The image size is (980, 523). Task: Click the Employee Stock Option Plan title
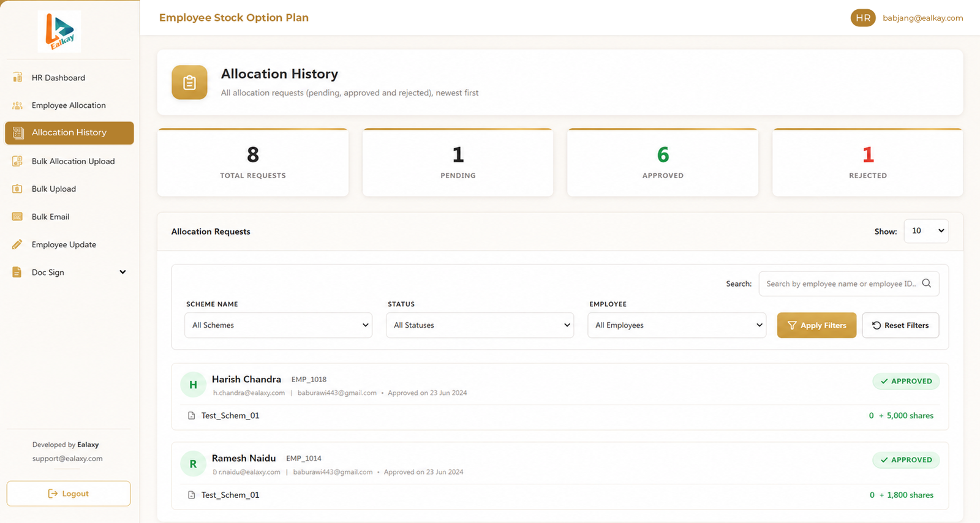click(x=234, y=18)
